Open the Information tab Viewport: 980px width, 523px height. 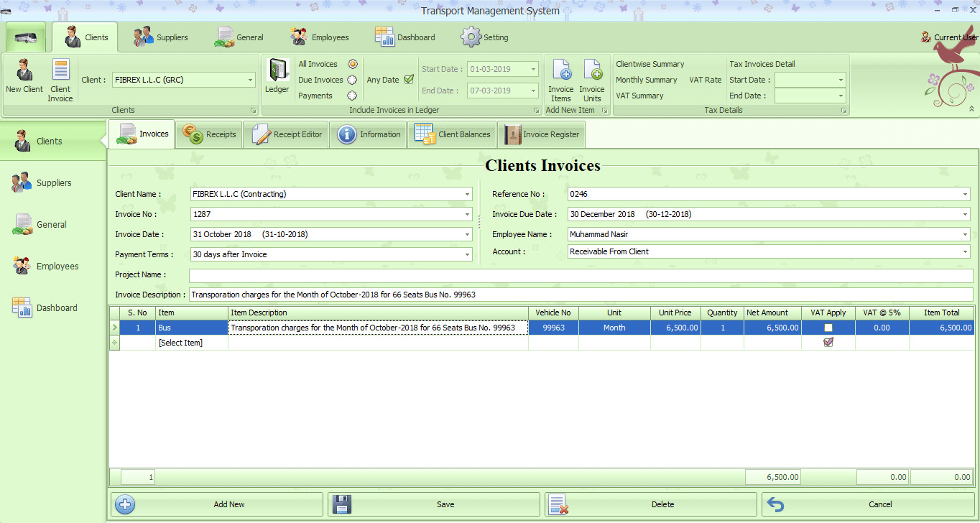click(369, 134)
